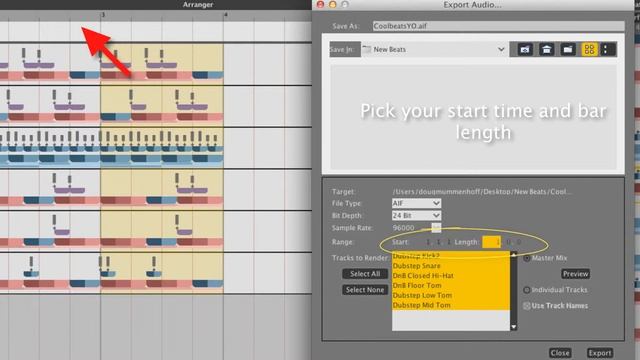Choose the Individual Tracks radio option

pyautogui.click(x=527, y=290)
